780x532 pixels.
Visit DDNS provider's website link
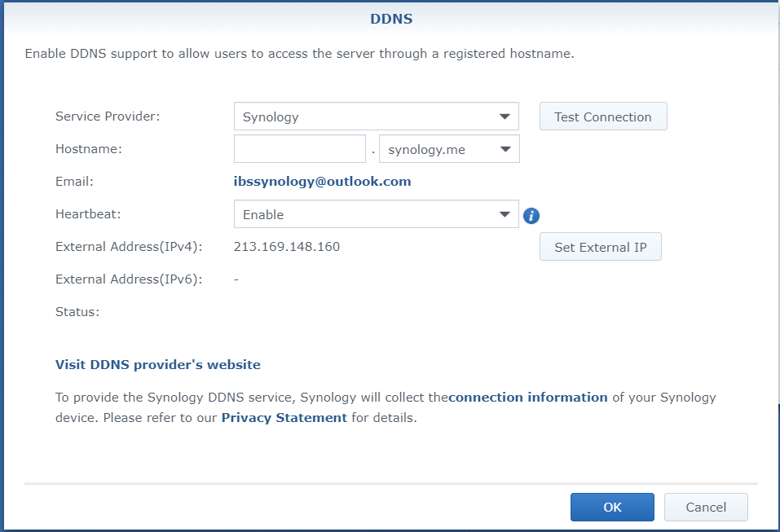(x=157, y=364)
